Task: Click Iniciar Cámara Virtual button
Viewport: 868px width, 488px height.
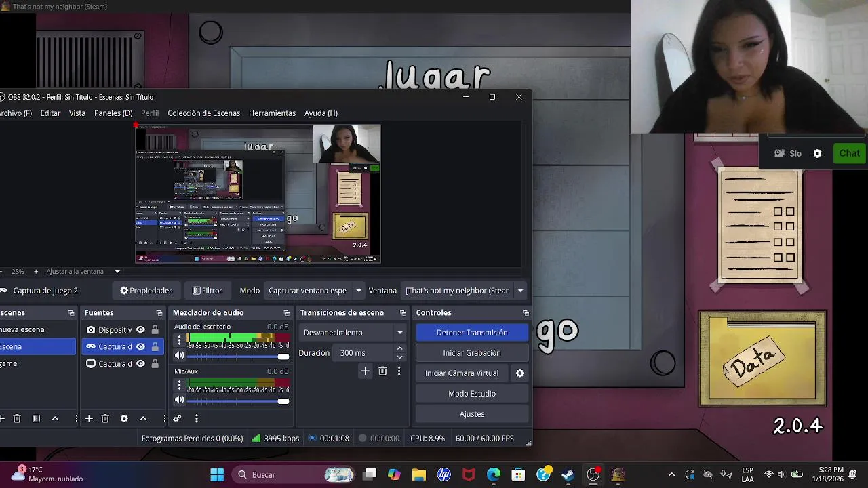Action: click(462, 373)
